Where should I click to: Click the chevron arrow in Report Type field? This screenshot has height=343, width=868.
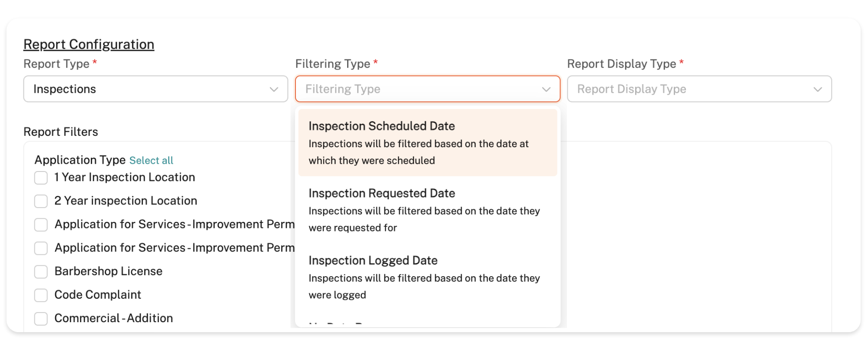click(274, 89)
